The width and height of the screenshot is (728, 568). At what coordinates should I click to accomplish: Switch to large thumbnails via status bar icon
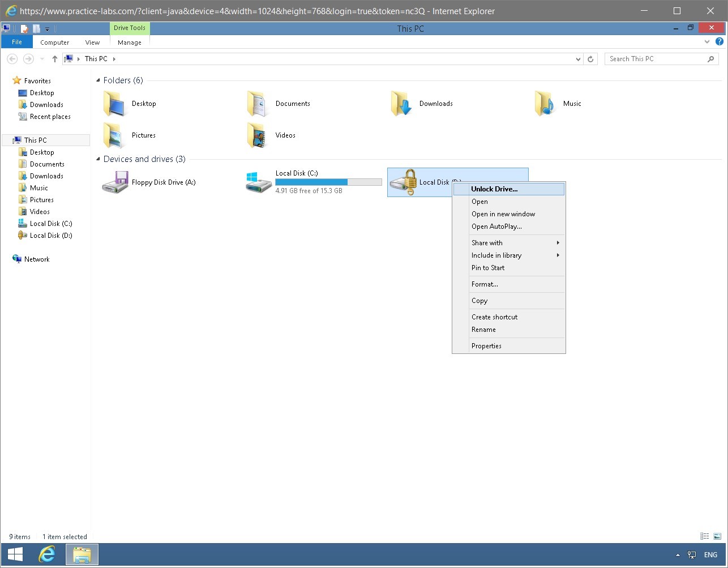click(x=716, y=536)
